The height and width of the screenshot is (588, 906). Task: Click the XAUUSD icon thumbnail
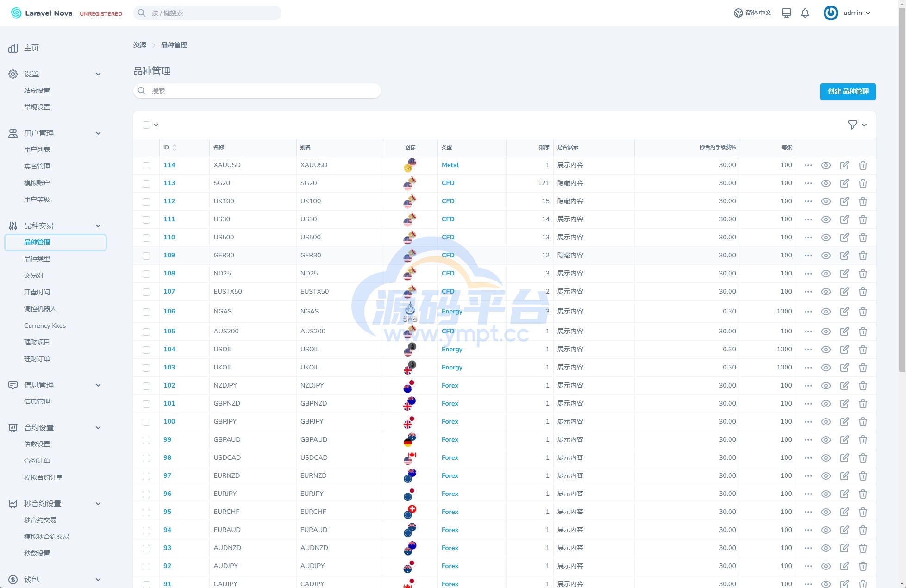point(410,165)
